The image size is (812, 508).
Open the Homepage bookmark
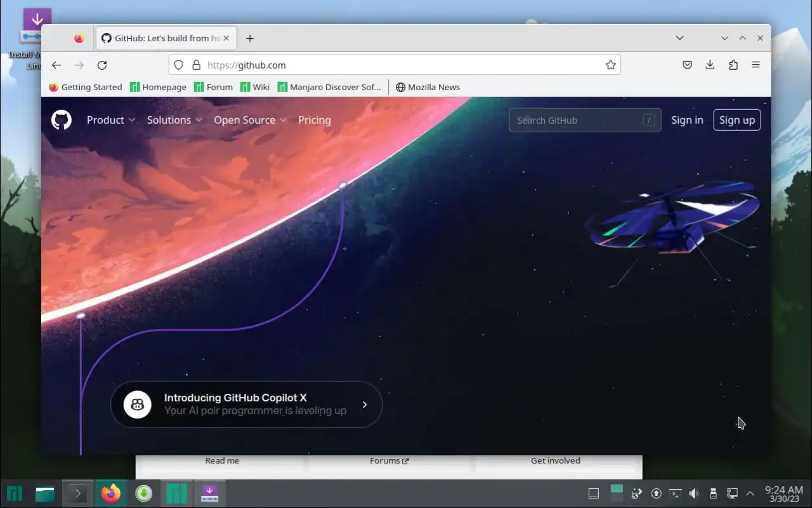click(158, 87)
